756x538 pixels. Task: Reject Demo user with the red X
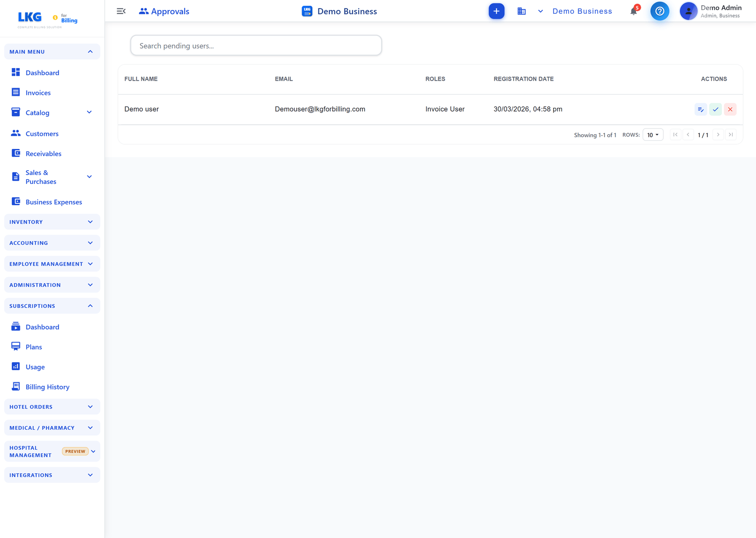tap(730, 109)
